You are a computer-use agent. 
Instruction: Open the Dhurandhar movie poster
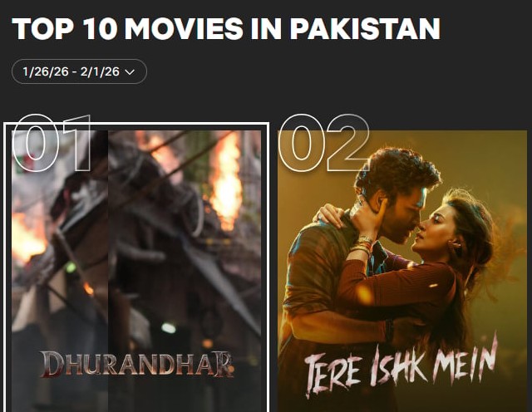pyautogui.click(x=136, y=271)
